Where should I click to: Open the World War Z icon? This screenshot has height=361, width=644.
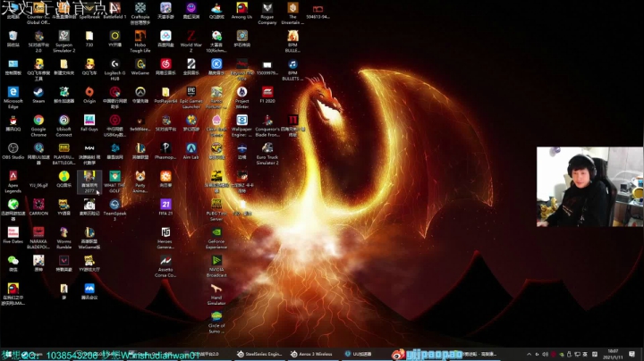(191, 41)
